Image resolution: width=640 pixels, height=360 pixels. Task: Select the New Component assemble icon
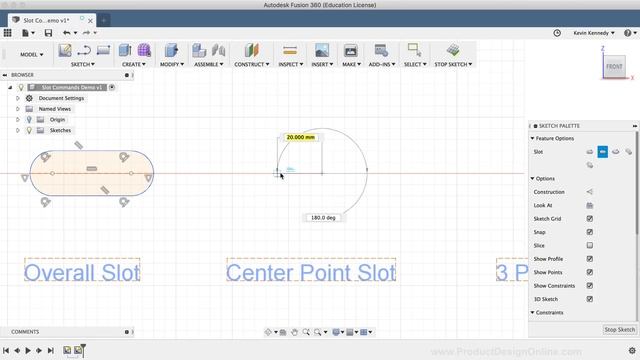pyautogui.click(x=199, y=50)
